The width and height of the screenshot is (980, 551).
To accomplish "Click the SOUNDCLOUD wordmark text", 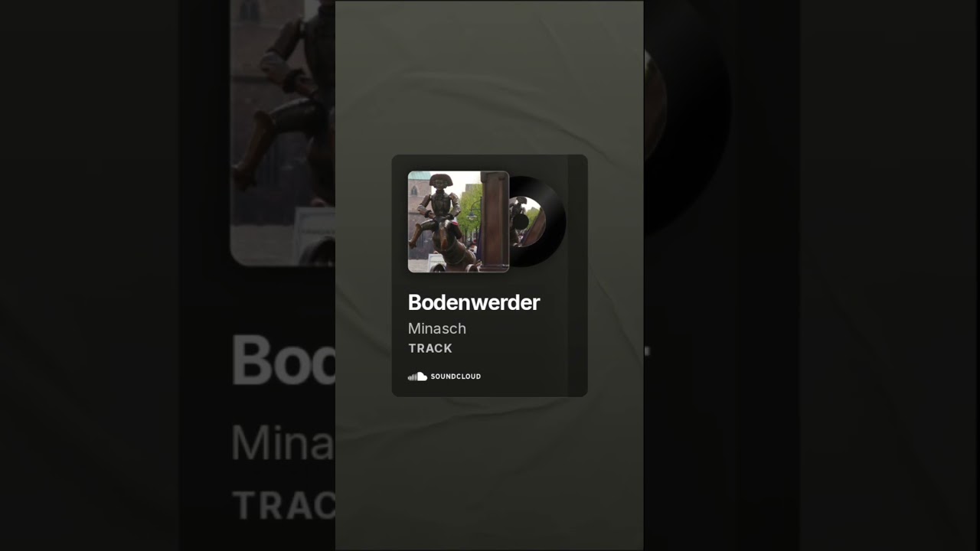I will 456,377.
